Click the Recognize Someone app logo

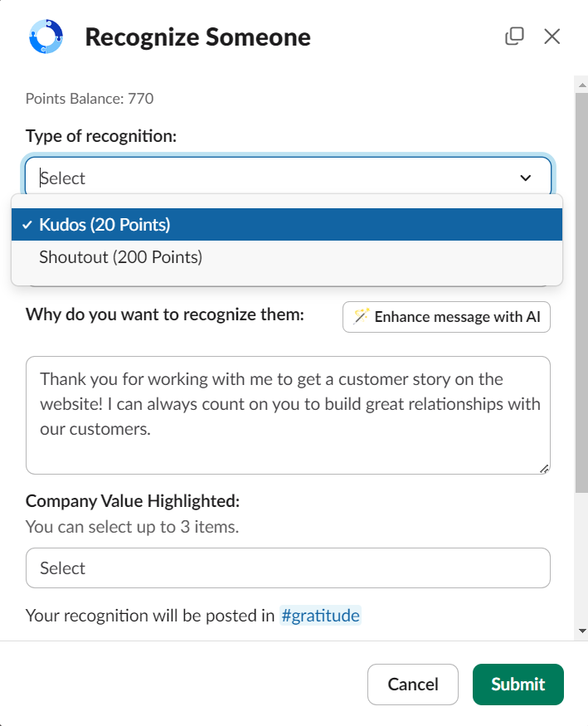(46, 37)
